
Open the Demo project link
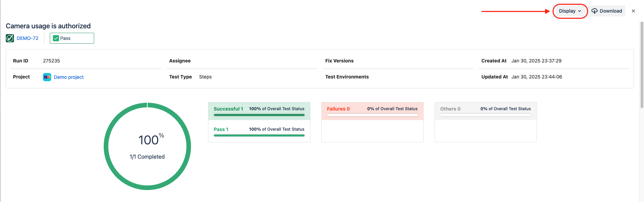pyautogui.click(x=69, y=77)
